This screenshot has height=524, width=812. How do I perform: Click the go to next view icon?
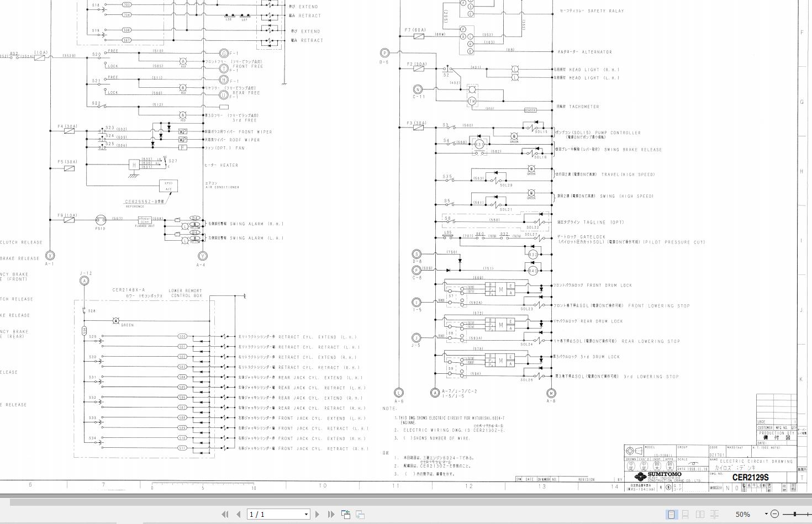(360, 514)
